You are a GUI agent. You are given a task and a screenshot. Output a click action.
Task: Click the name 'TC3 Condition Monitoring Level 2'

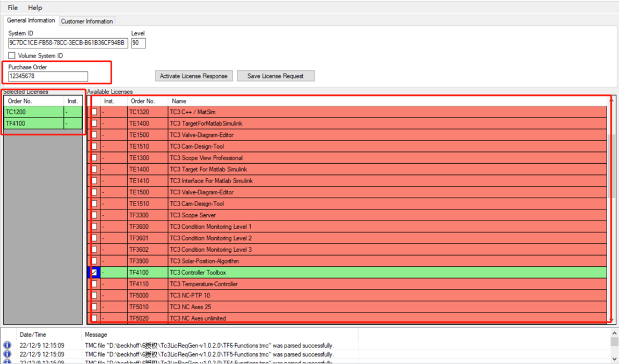pos(211,238)
